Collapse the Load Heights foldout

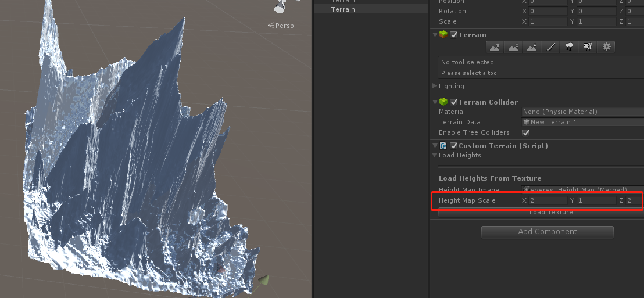click(435, 155)
